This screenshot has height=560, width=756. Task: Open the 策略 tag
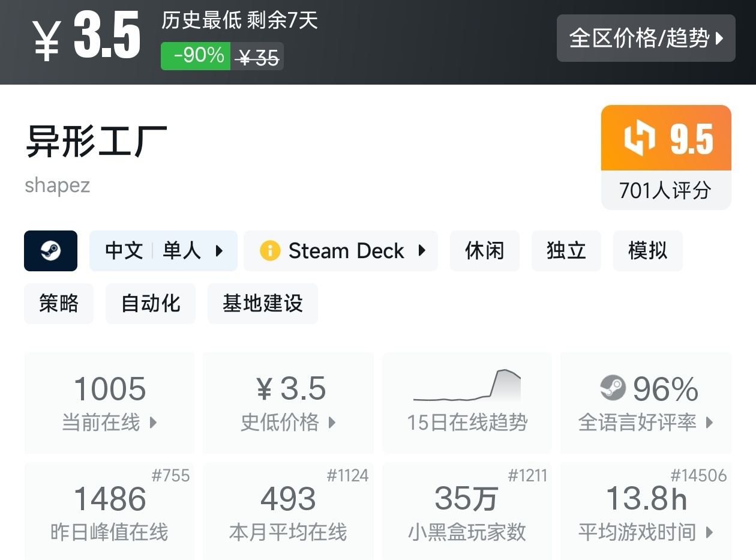tap(59, 304)
